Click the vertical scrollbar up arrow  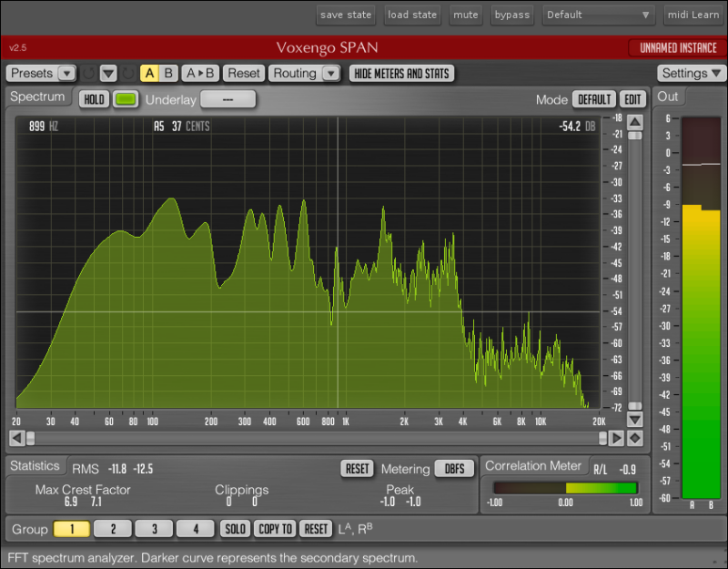[x=635, y=122]
